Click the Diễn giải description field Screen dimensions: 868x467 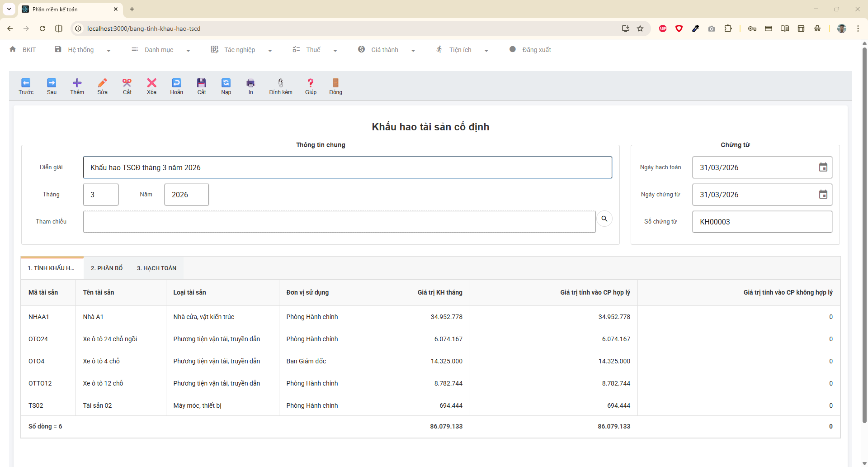347,167
